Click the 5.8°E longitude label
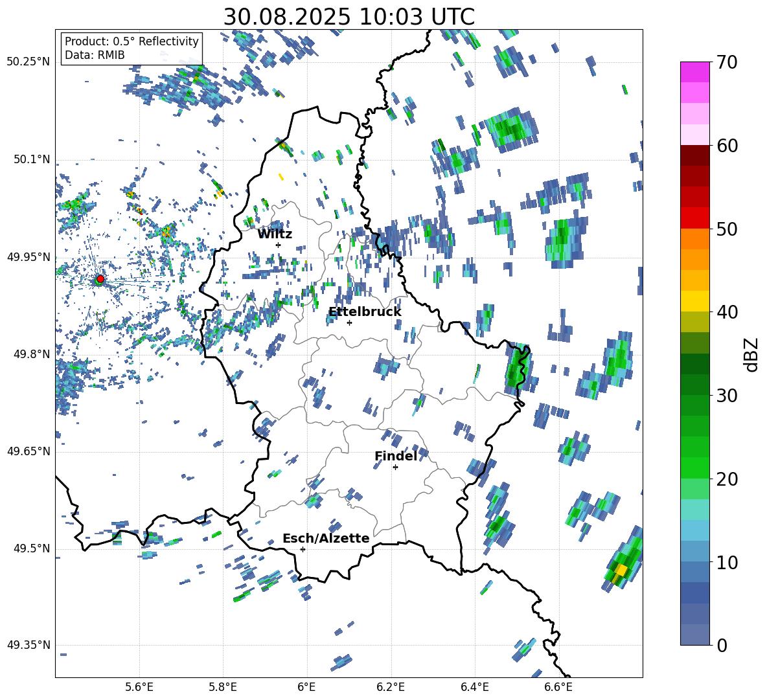 pos(223,688)
